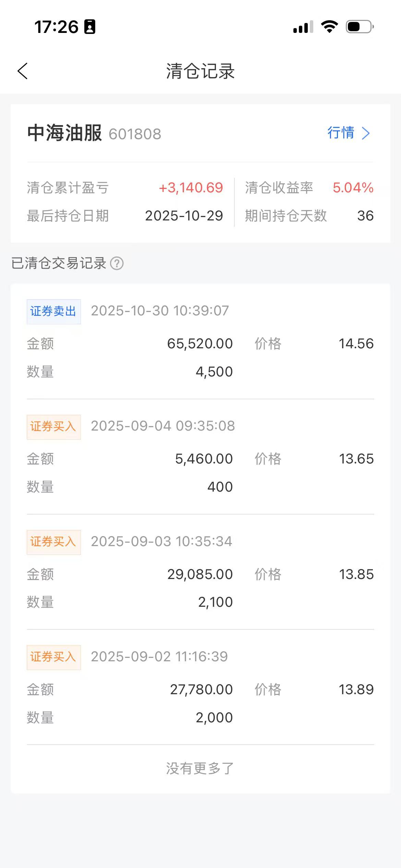The width and height of the screenshot is (401, 868).
Task: Tap the ID badge icon beside the clock
Action: (x=90, y=27)
